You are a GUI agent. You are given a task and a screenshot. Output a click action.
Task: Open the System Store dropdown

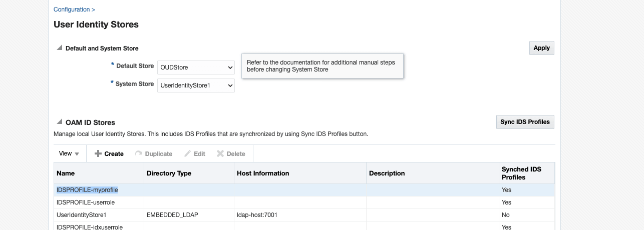pos(196,85)
